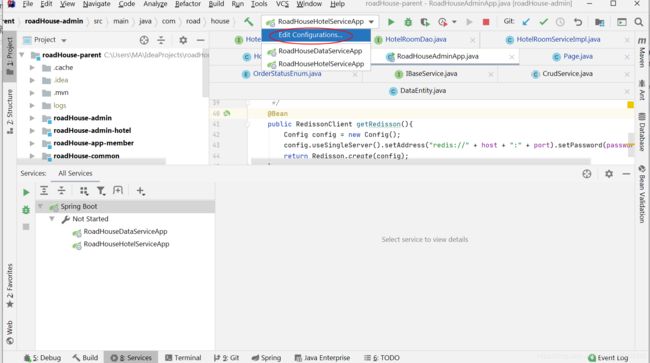Collapse the Spring Boot services node
Screen dimensions: 650x363
(41, 206)
